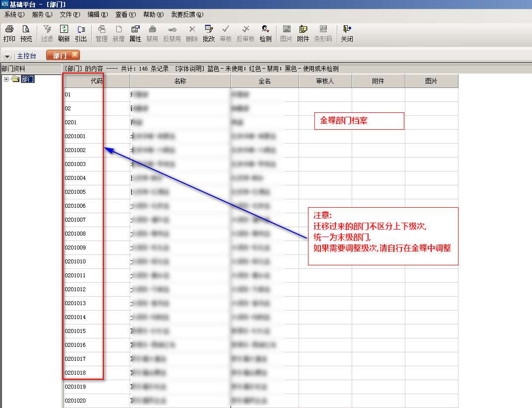The width and height of the screenshot is (532, 408).
Task: Open the dropdown arrow beside 主控台
Action: 7,56
